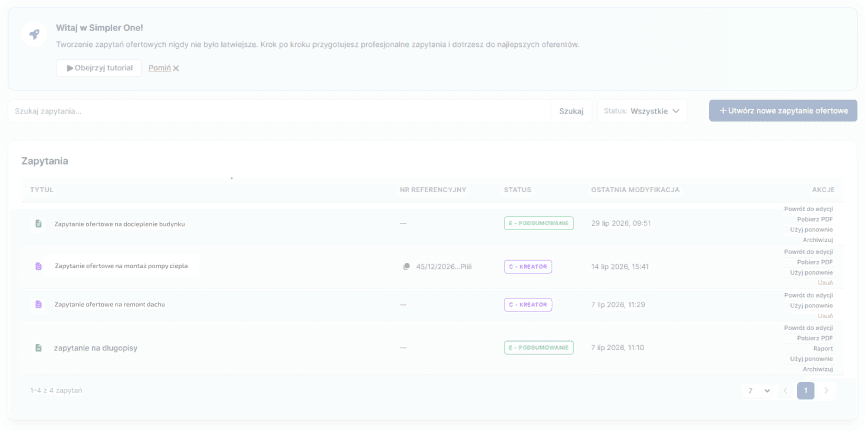Click C - KREATOR badge for montaż pompy ciepła
Viewport: 865px width, 431px height.
pos(528,267)
